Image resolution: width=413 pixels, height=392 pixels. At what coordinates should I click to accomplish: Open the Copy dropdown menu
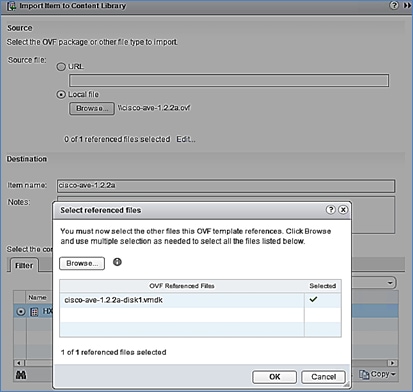pyautogui.click(x=377, y=375)
